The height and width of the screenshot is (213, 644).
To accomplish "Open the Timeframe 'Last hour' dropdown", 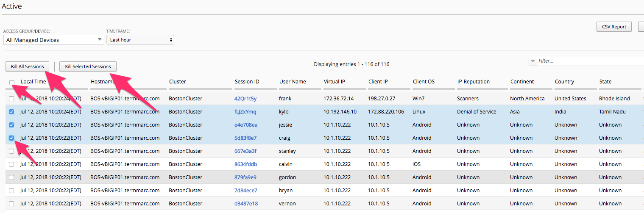I will click(x=140, y=40).
